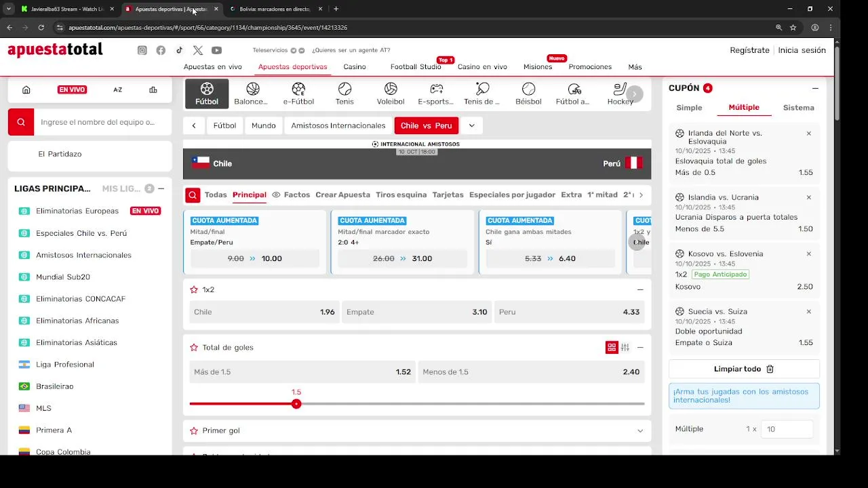This screenshot has height=488, width=868.
Task: Open the YouTube social icon
Action: [x=216, y=50]
